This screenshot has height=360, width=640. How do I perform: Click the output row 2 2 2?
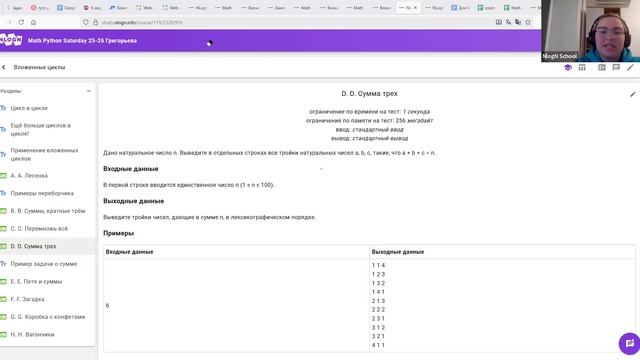[378, 310]
